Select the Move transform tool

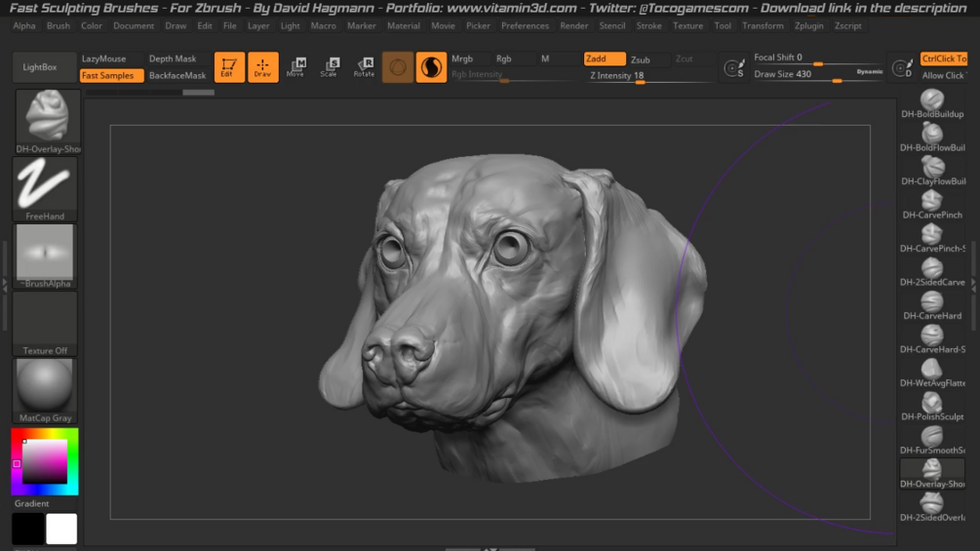295,67
